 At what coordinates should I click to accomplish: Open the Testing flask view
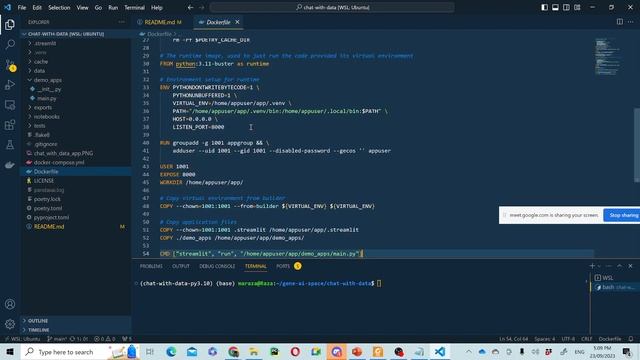[10, 145]
